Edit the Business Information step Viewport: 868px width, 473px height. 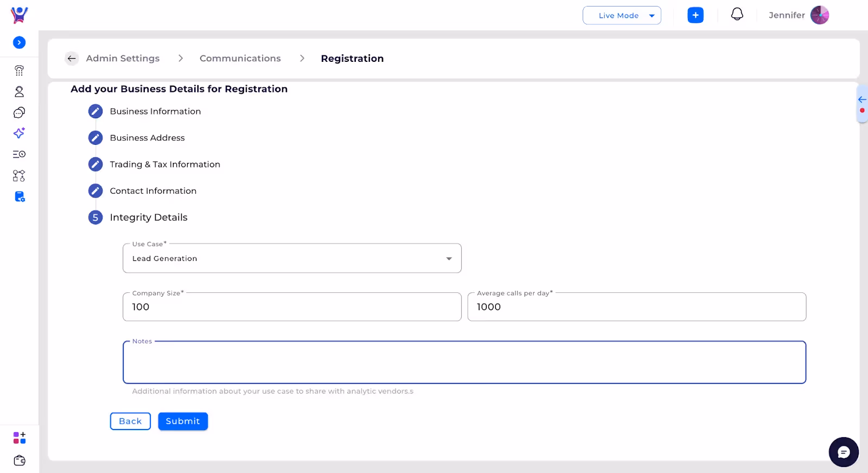pyautogui.click(x=95, y=111)
